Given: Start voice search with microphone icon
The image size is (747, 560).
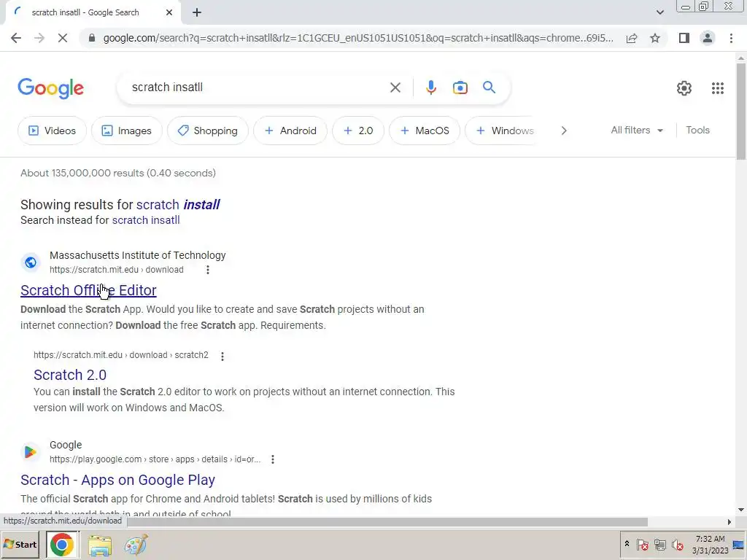Looking at the screenshot, I should pyautogui.click(x=430, y=87).
